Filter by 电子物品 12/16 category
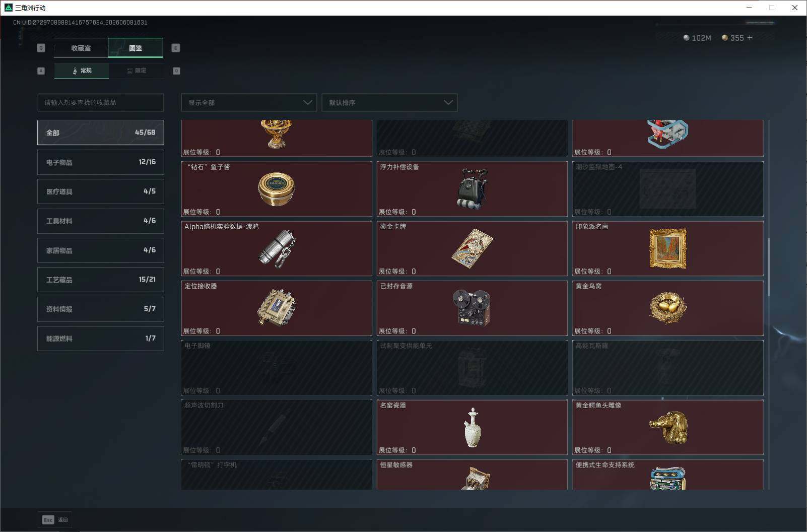The image size is (807, 532). pos(101,162)
